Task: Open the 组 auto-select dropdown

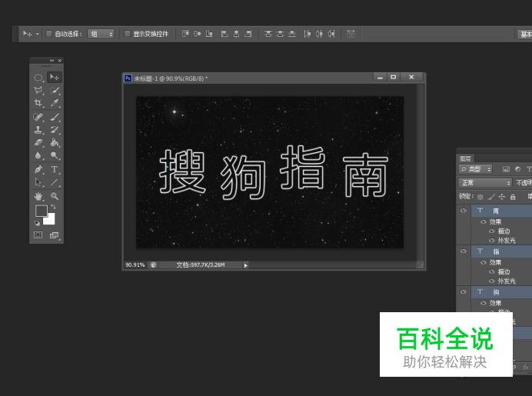Action: 101,34
